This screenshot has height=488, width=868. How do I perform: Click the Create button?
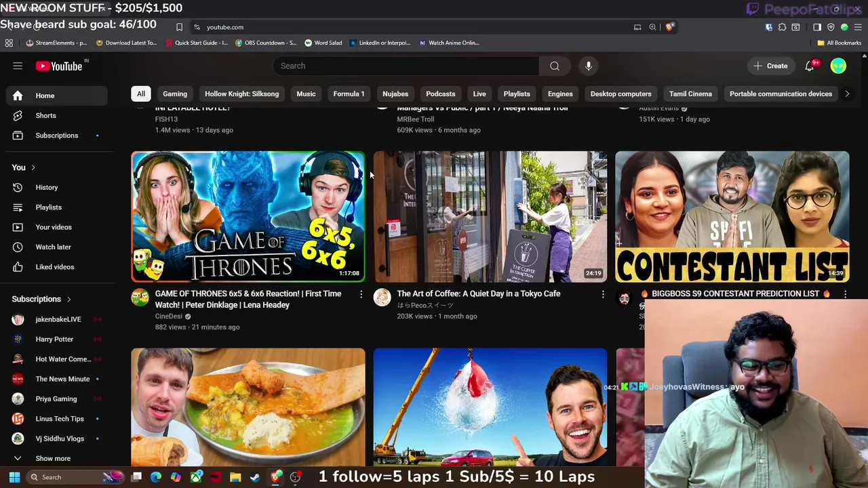(770, 66)
